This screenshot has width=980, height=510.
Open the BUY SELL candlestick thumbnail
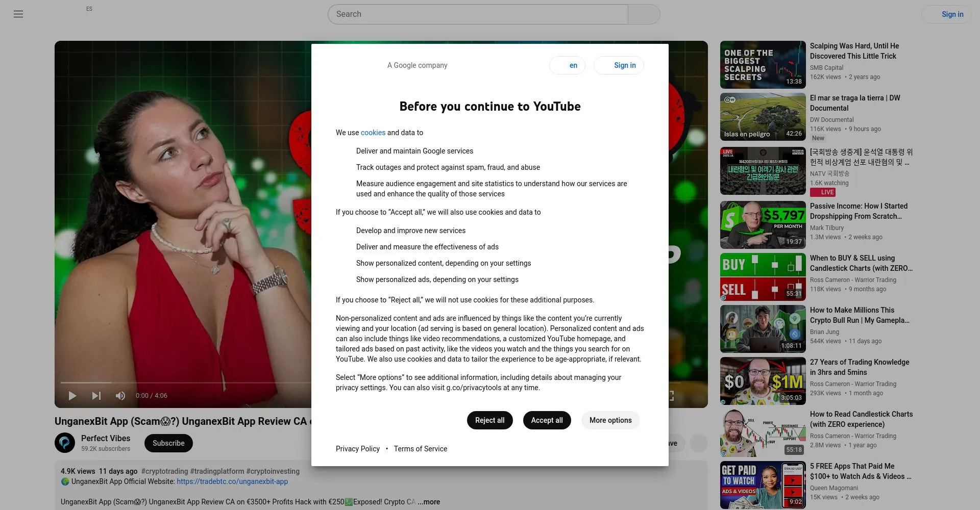tap(763, 277)
